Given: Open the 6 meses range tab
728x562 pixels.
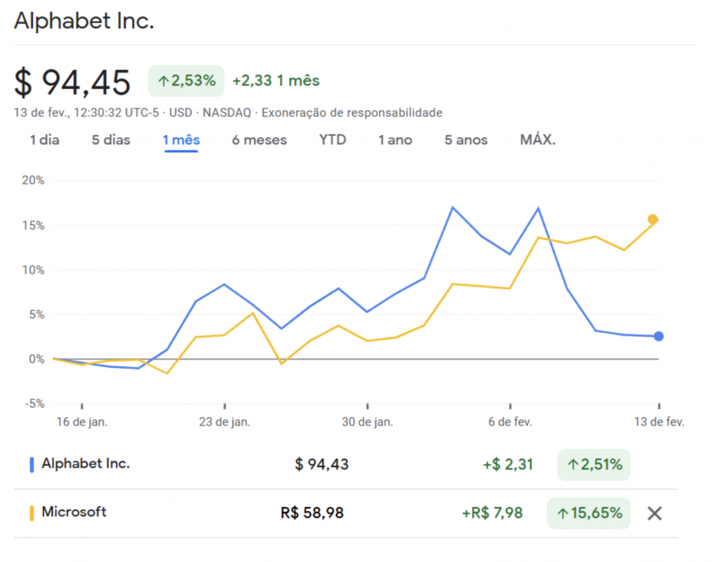Looking at the screenshot, I should (x=259, y=140).
